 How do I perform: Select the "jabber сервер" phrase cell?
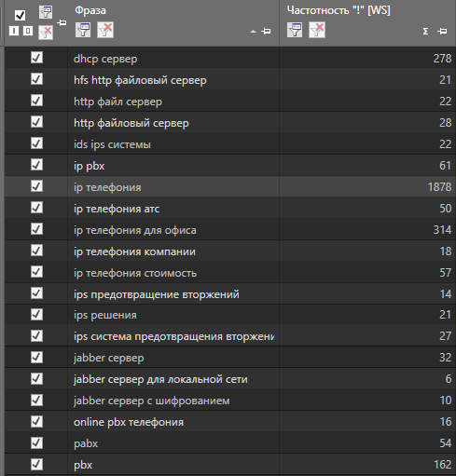tap(173, 358)
